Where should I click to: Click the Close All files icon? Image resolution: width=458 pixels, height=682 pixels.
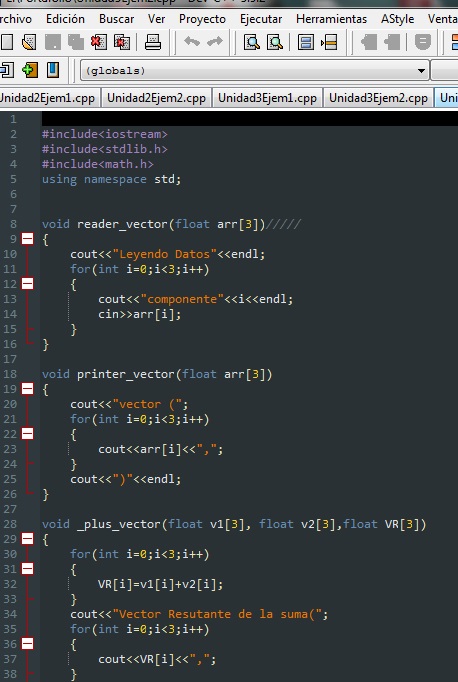click(x=121, y=43)
